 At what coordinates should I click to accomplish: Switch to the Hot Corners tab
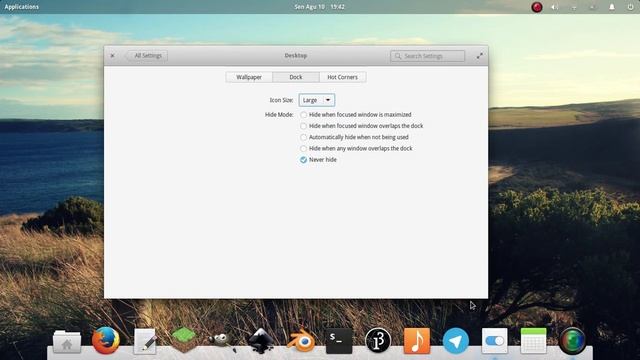pos(342,77)
